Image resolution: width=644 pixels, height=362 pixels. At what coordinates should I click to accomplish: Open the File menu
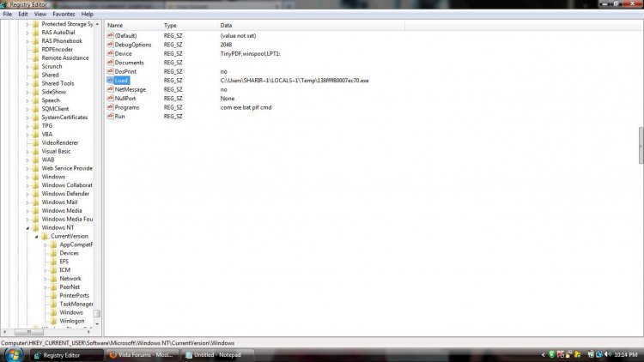pos(8,14)
